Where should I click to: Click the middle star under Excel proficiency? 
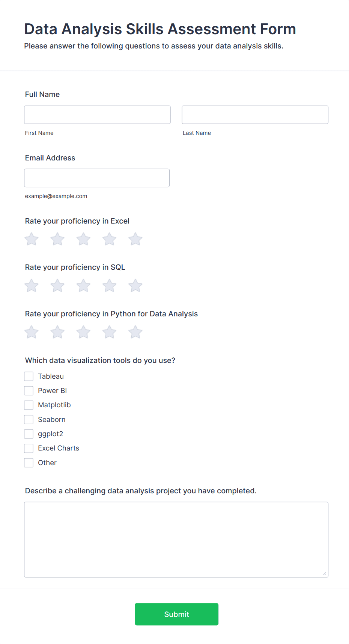(83, 239)
